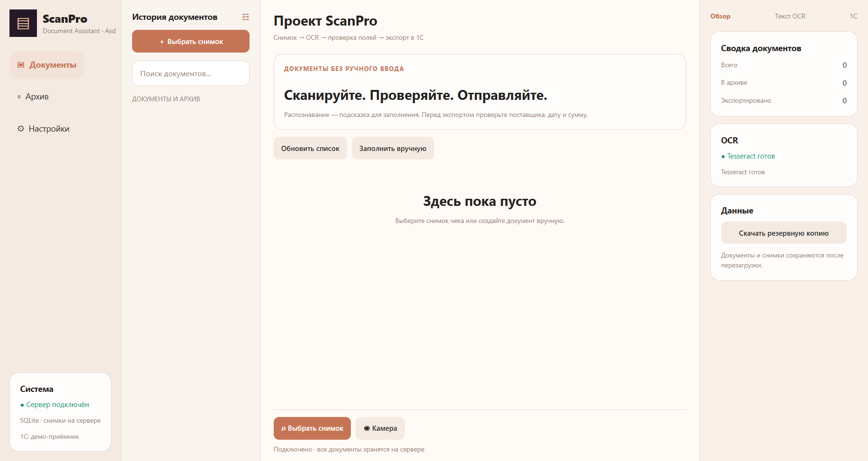This screenshot has width=868, height=461.
Task: Click '1С: демо-приёмник' status text
Action: click(50, 436)
